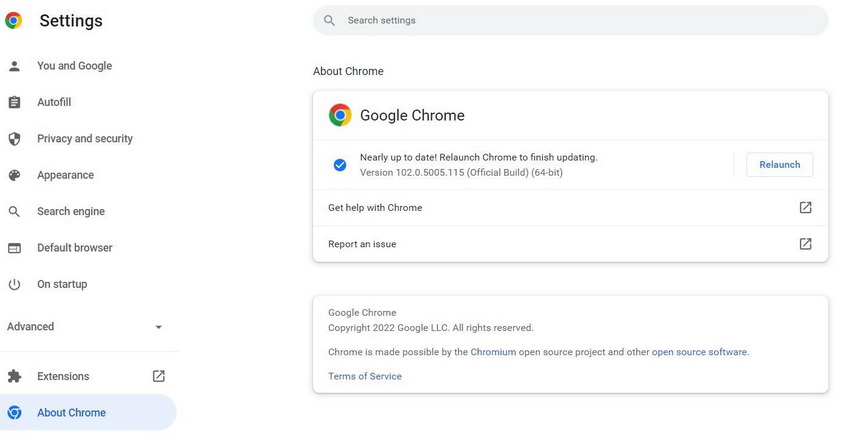
Task: Click Report an issue external icon
Action: point(805,244)
